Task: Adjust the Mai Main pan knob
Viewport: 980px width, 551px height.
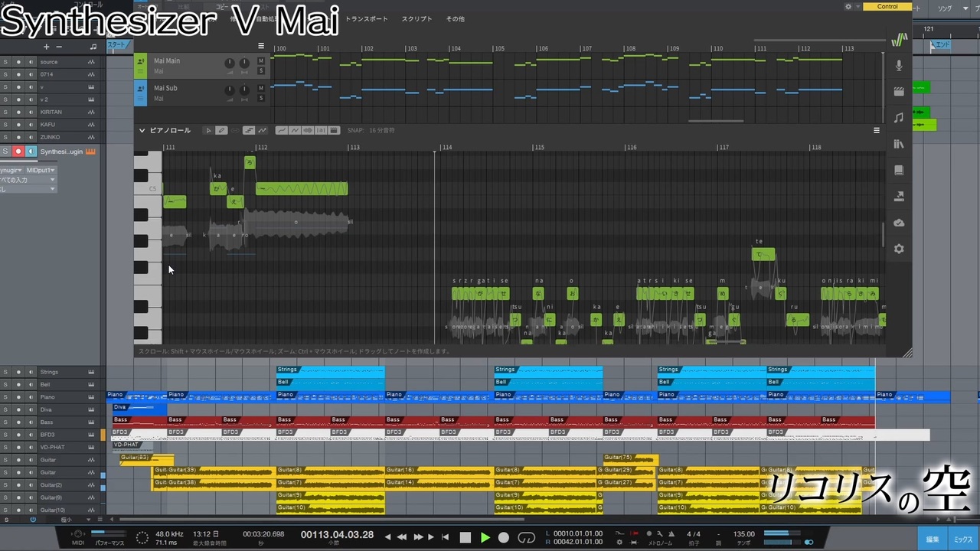Action: (x=244, y=63)
